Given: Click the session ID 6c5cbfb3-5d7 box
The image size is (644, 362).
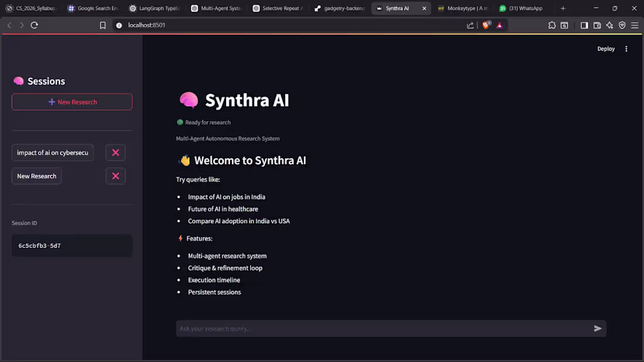Looking at the screenshot, I should (x=72, y=246).
